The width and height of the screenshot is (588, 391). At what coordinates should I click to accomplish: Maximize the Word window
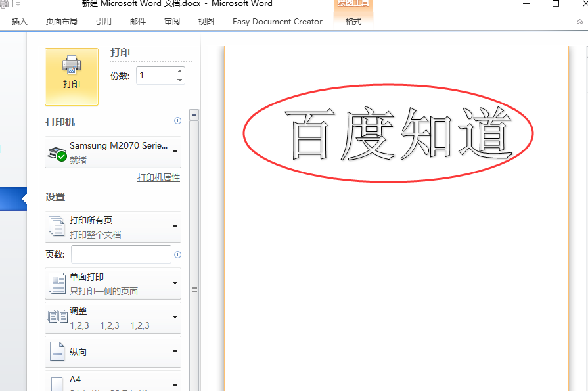pos(556,4)
